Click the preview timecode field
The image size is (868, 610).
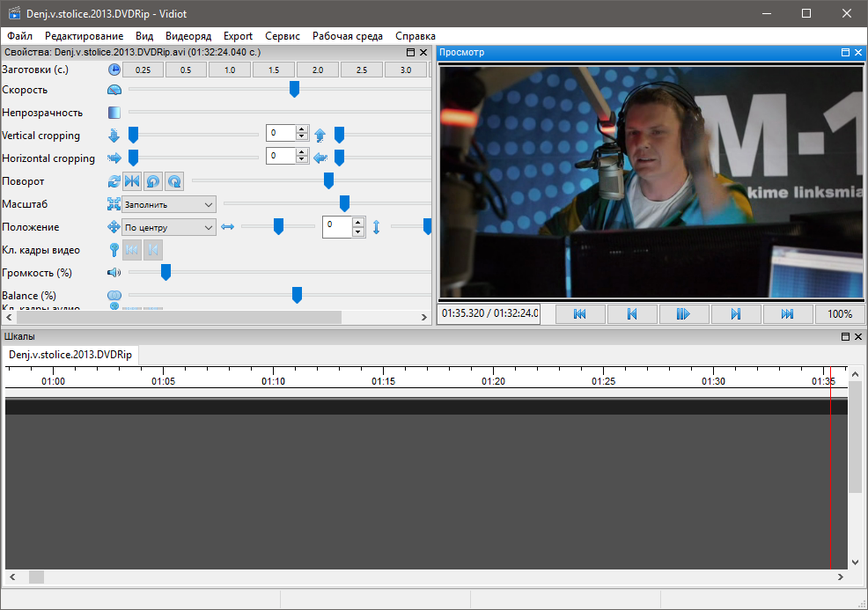tap(489, 314)
